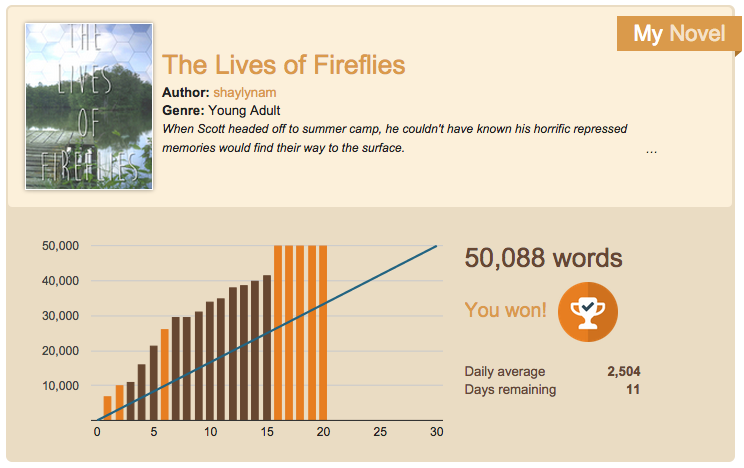Click the Days remaining value 11

pos(632,389)
